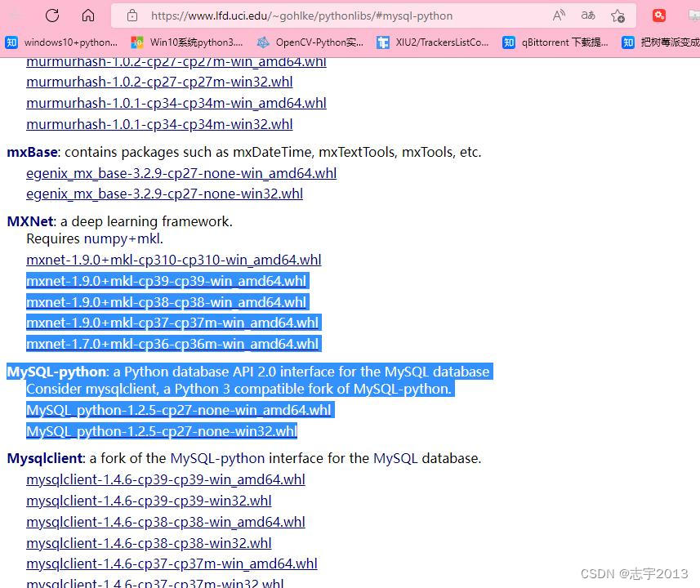Go to the browser home page
Image resolution: width=700 pixels, height=588 pixels.
(x=88, y=16)
